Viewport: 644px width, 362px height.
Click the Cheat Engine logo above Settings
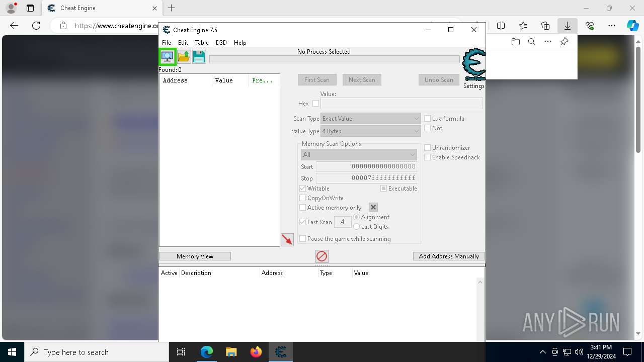point(474,64)
